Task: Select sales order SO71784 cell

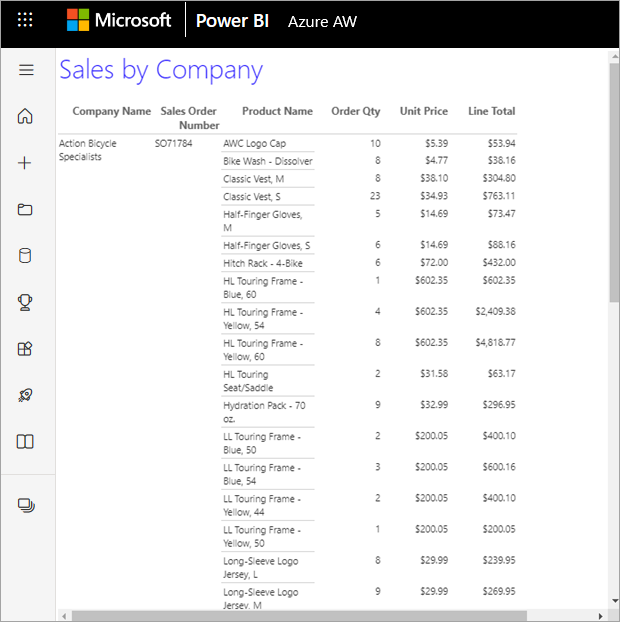Action: coord(173,143)
